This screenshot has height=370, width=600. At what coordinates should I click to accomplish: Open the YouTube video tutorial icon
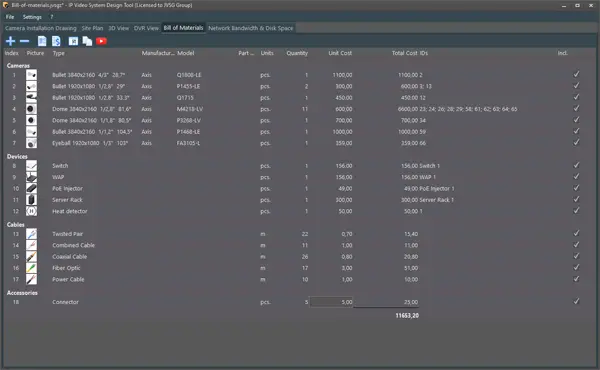[x=101, y=41]
